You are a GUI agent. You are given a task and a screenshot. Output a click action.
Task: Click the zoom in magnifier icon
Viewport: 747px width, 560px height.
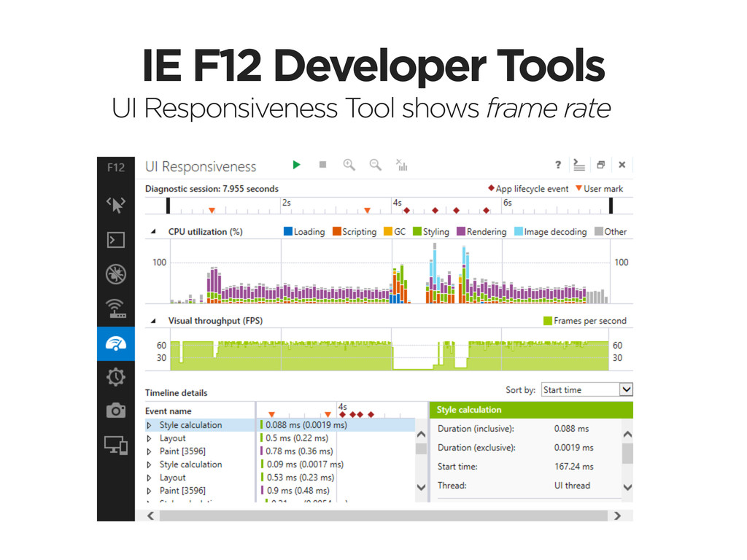tap(349, 166)
